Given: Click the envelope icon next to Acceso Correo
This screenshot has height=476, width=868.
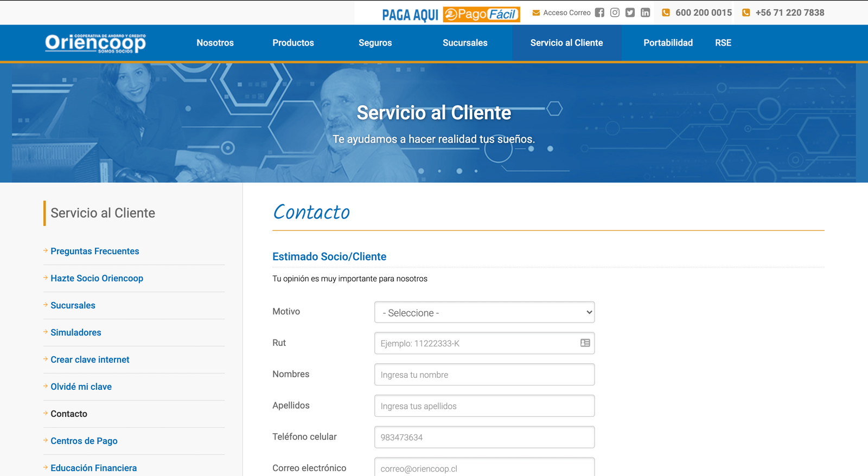Looking at the screenshot, I should tap(536, 12).
